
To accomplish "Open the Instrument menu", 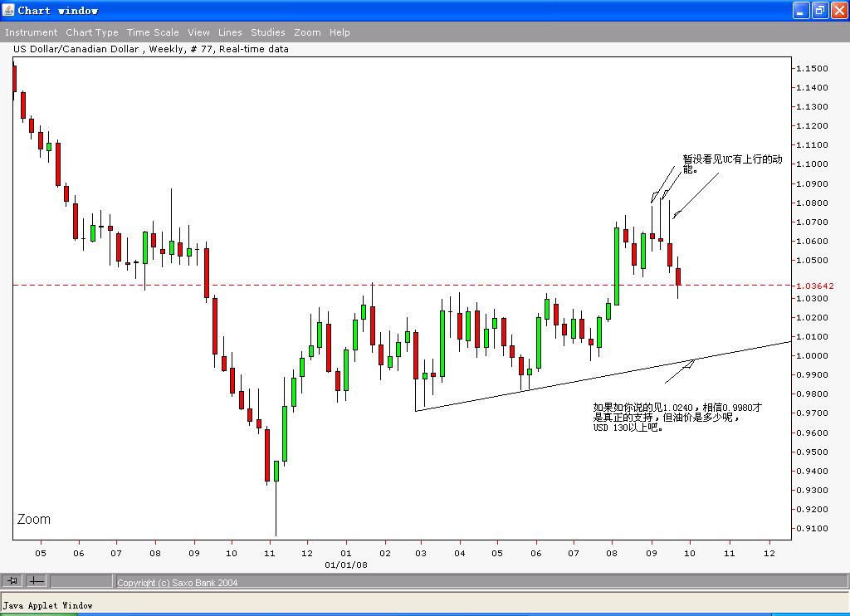I will 31,32.
